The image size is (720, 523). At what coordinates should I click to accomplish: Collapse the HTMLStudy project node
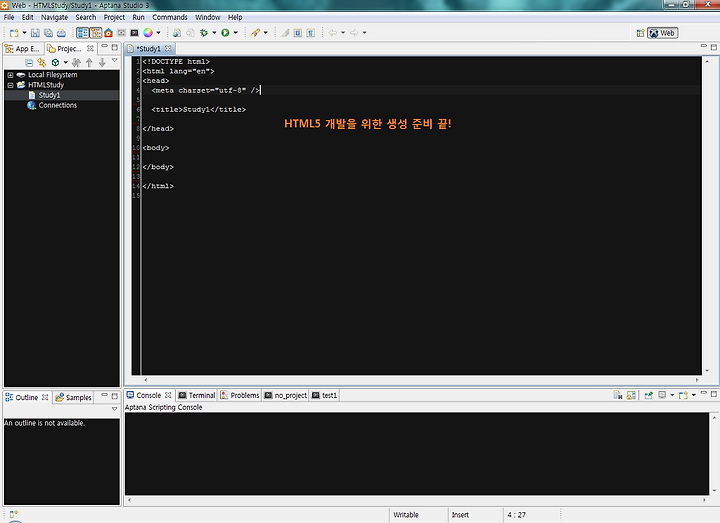click(10, 85)
